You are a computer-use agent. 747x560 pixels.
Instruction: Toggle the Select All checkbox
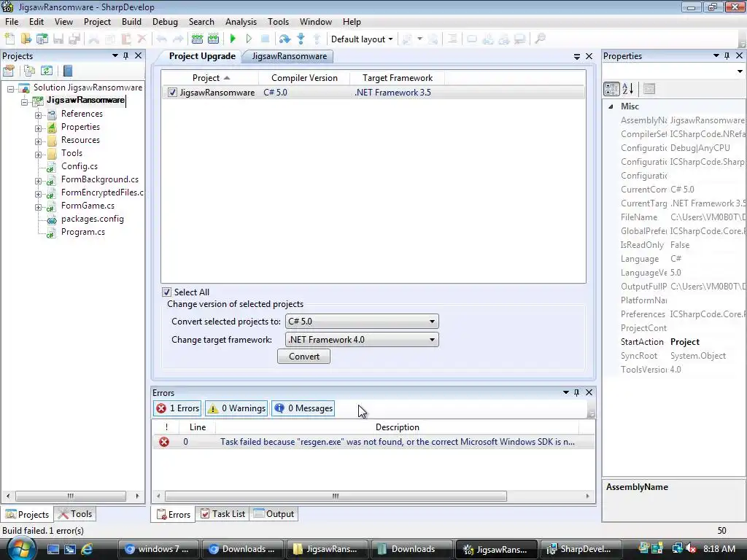point(167,292)
